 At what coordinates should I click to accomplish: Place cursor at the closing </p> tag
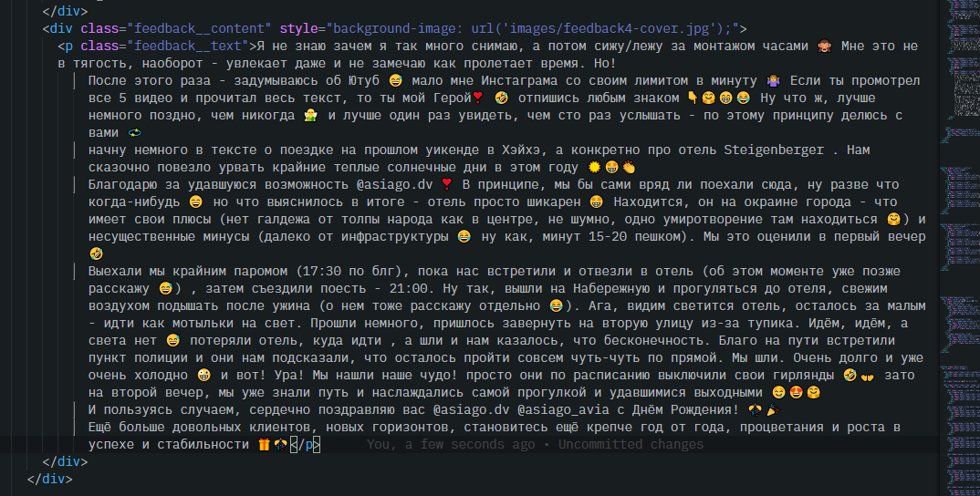coord(305,445)
